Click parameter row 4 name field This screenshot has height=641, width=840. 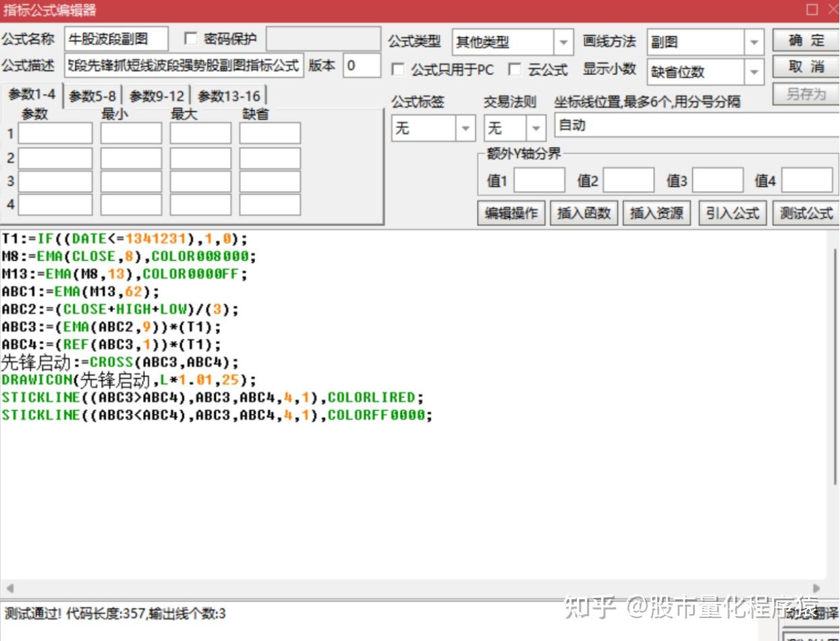55,204
